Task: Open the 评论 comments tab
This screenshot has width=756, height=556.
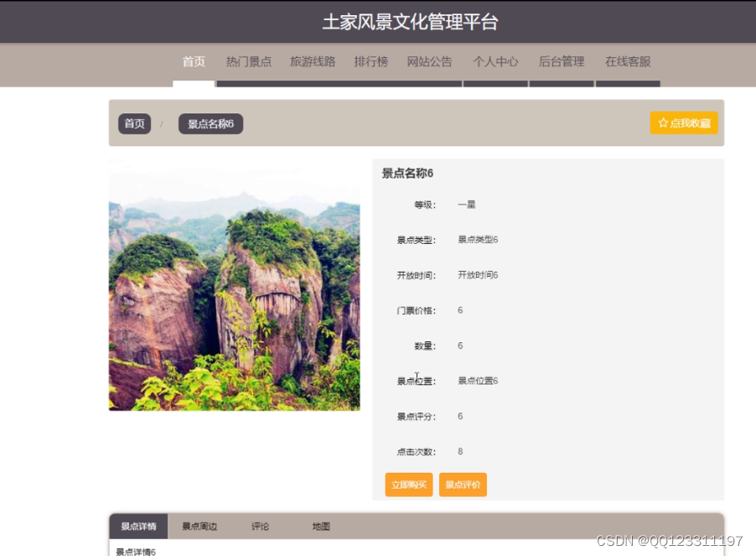Action: 260,526
